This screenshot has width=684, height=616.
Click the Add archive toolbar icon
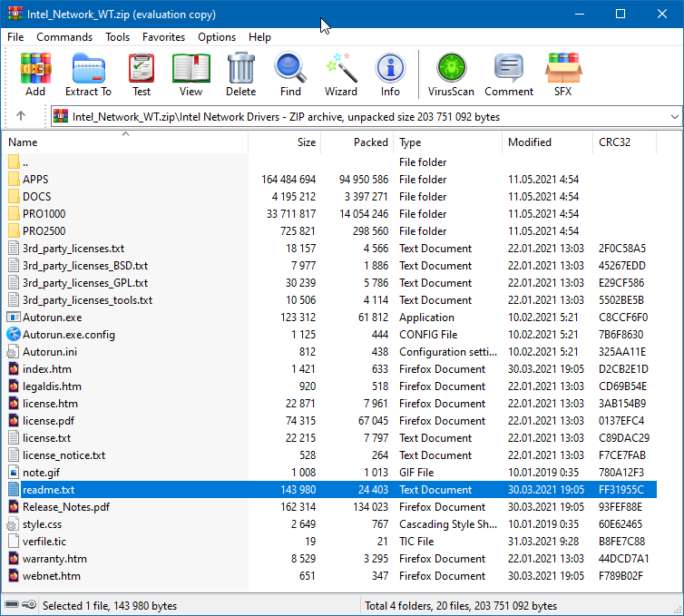coord(35,74)
